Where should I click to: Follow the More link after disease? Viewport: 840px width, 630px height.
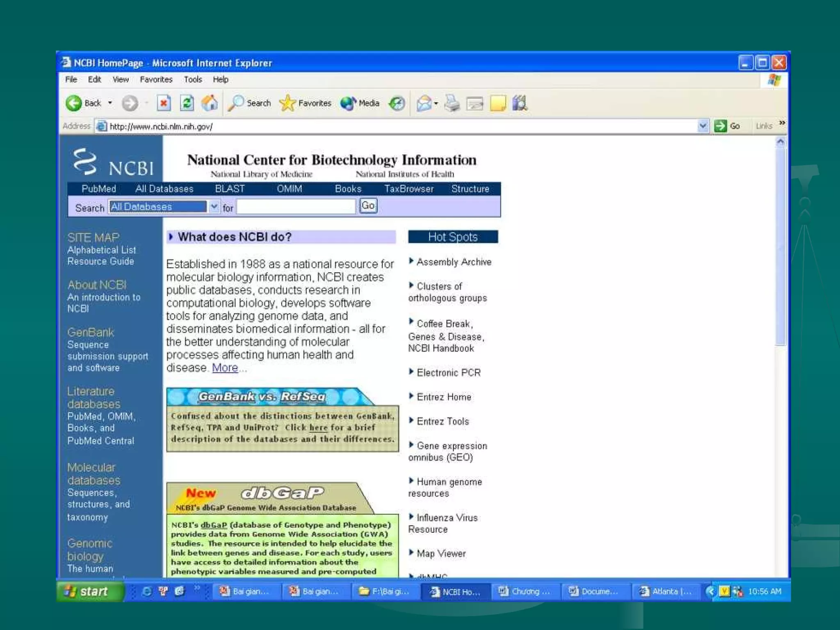[225, 368]
